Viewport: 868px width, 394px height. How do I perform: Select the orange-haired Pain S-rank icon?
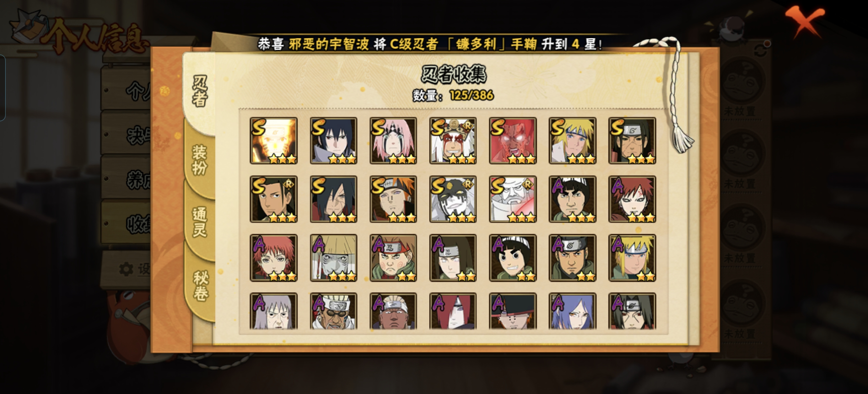tap(393, 199)
